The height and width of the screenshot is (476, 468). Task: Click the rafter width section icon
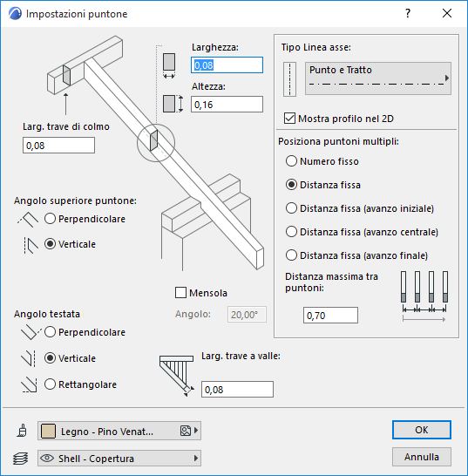(x=169, y=65)
